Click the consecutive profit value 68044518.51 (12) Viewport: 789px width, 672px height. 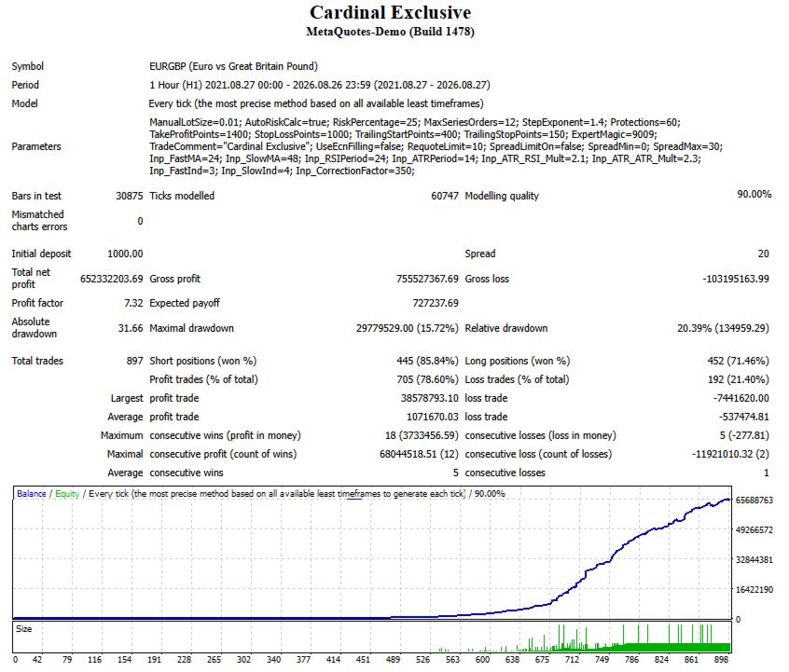(x=419, y=454)
